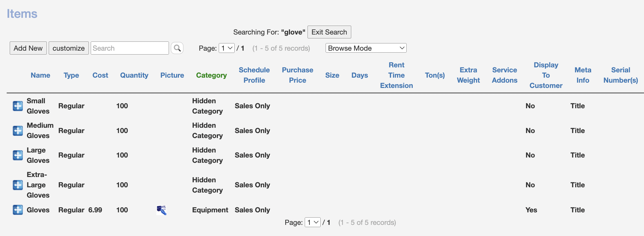Click the magnifier search icon

(177, 48)
